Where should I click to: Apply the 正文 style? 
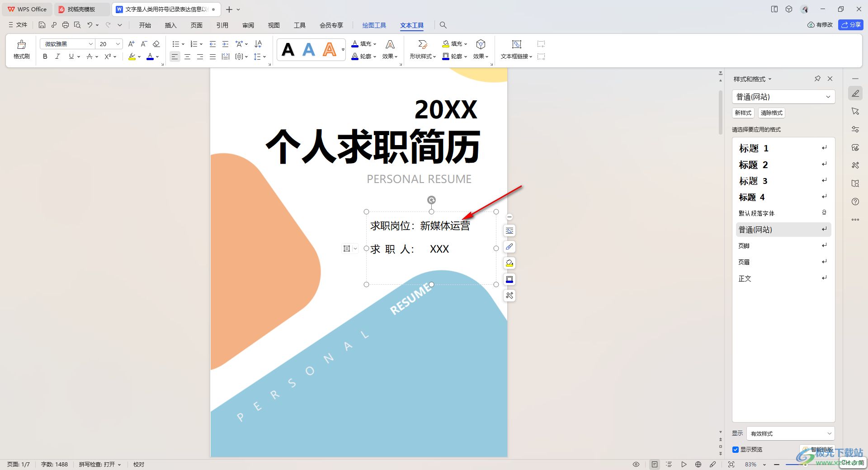(783, 278)
